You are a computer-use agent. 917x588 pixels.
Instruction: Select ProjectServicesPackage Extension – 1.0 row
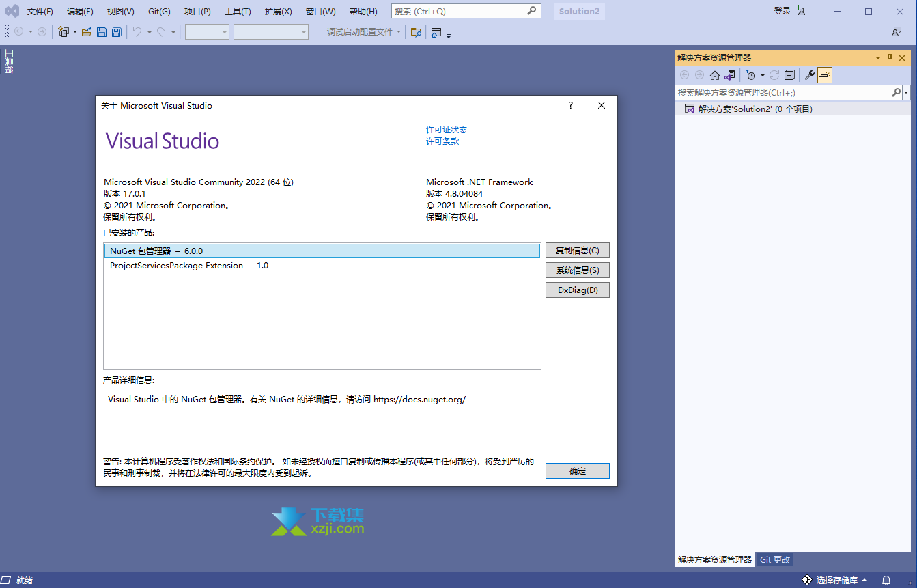(322, 266)
